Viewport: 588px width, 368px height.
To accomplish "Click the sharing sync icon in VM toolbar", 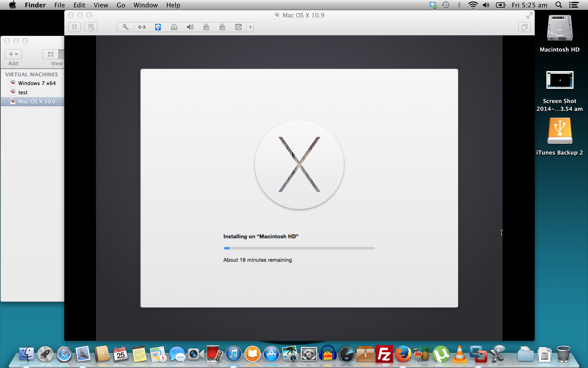I will tap(238, 27).
